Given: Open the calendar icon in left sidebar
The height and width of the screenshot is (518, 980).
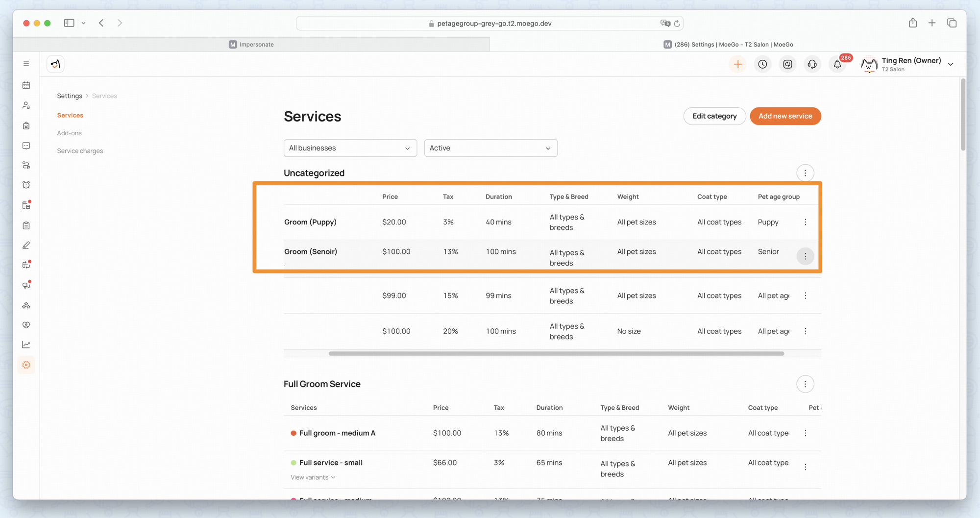Looking at the screenshot, I should click(x=26, y=85).
